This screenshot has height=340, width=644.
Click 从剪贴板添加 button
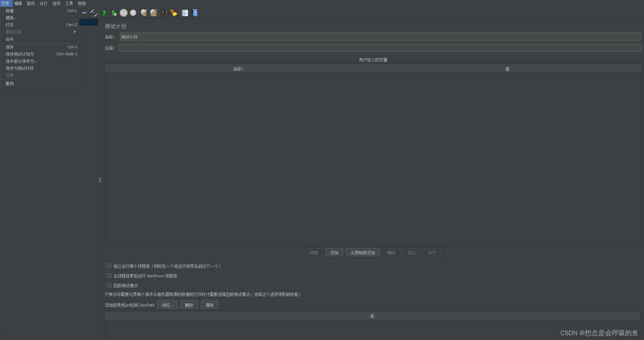pos(363,253)
